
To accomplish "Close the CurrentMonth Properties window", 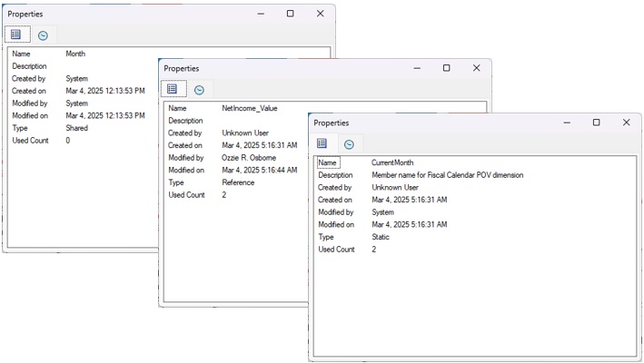I will (x=626, y=123).
